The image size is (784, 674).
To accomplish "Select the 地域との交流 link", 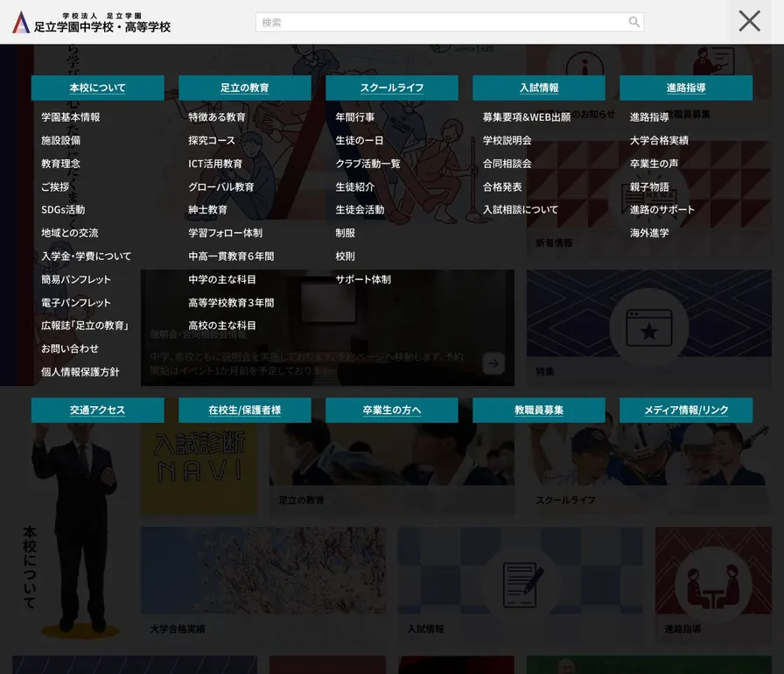I will pos(69,233).
